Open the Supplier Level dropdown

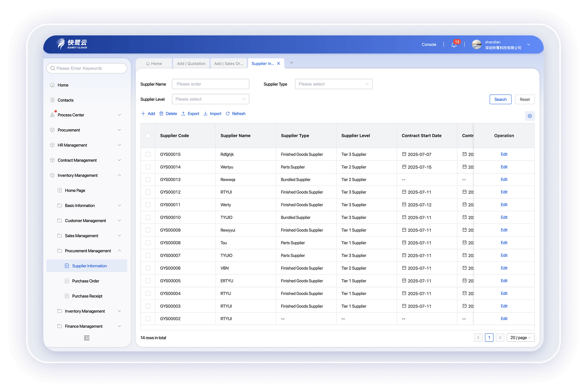coord(210,99)
